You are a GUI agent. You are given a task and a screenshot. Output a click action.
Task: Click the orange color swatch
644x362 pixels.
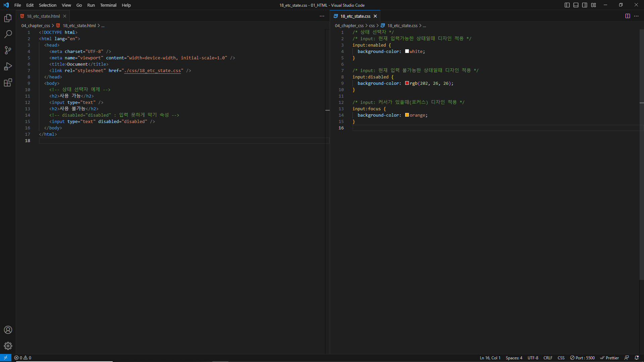tap(407, 115)
